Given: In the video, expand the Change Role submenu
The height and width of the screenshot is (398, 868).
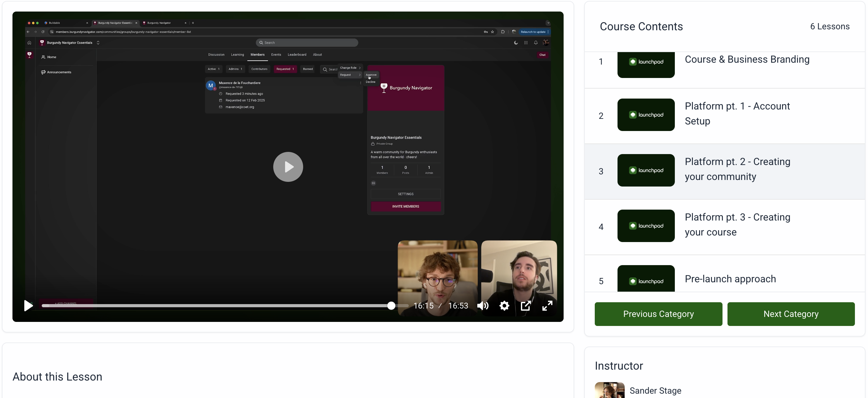Looking at the screenshot, I should pyautogui.click(x=350, y=68).
